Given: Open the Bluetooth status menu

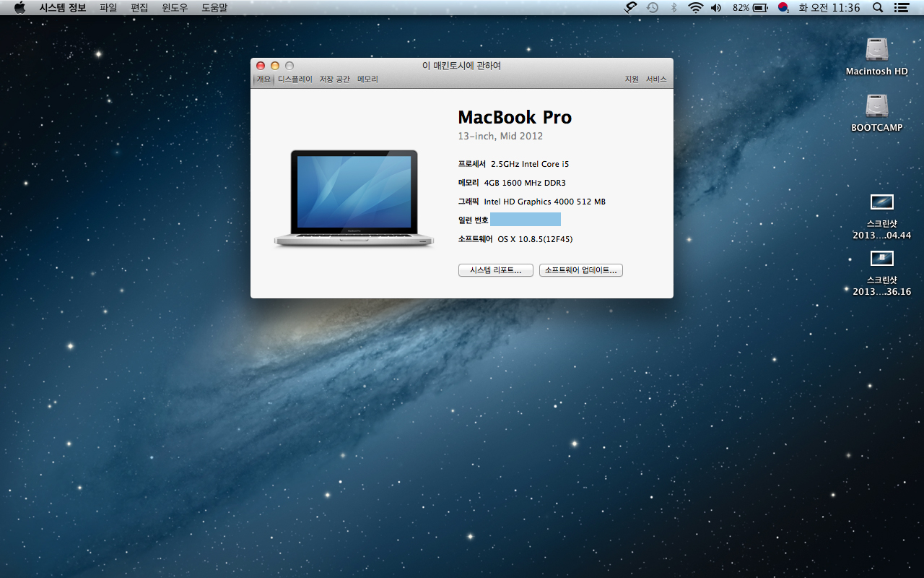Looking at the screenshot, I should (x=674, y=8).
